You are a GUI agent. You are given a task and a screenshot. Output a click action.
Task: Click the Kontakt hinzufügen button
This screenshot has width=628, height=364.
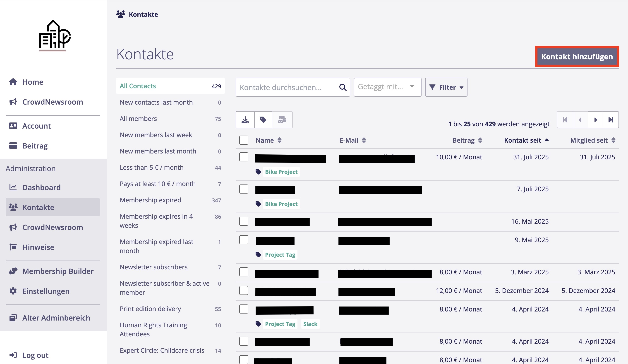tap(577, 57)
